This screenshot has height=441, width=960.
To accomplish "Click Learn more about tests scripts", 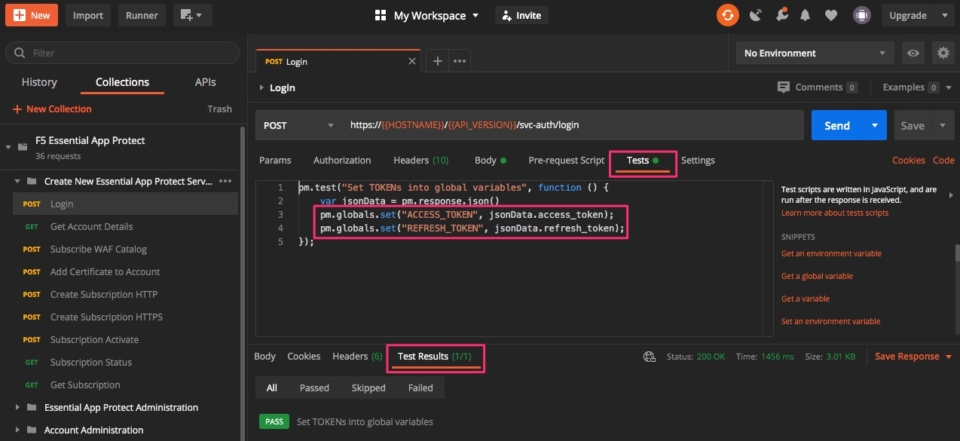I will pyautogui.click(x=834, y=213).
